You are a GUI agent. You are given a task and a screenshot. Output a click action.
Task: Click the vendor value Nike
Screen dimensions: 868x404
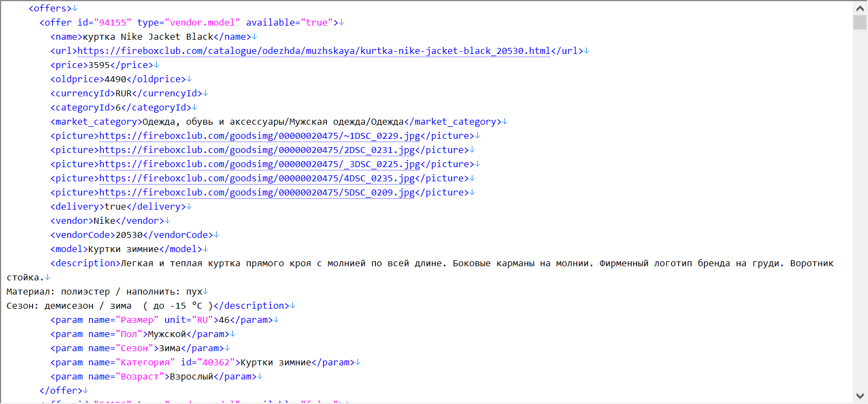click(x=104, y=221)
